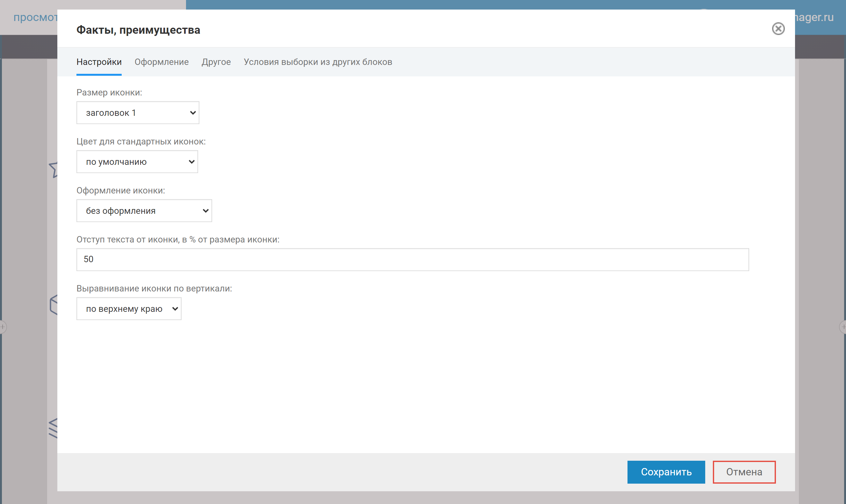The image size is (846, 504).
Task: Click the partially visible star icon behind dialog
Action: point(54,170)
